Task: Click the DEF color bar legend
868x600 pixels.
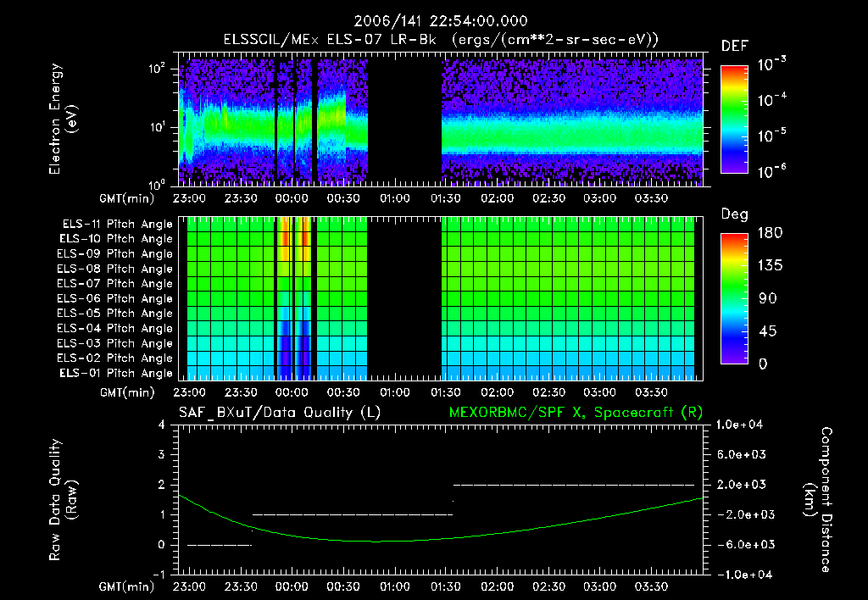Action: pos(734,119)
